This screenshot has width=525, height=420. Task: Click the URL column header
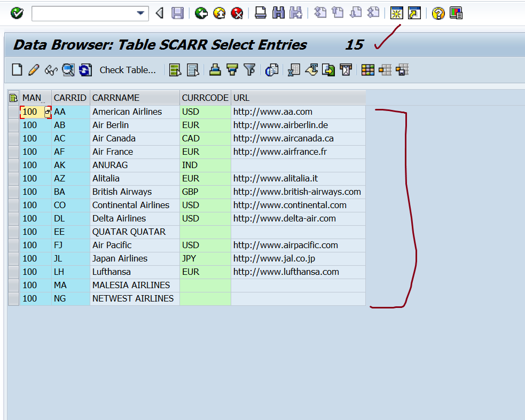click(298, 98)
